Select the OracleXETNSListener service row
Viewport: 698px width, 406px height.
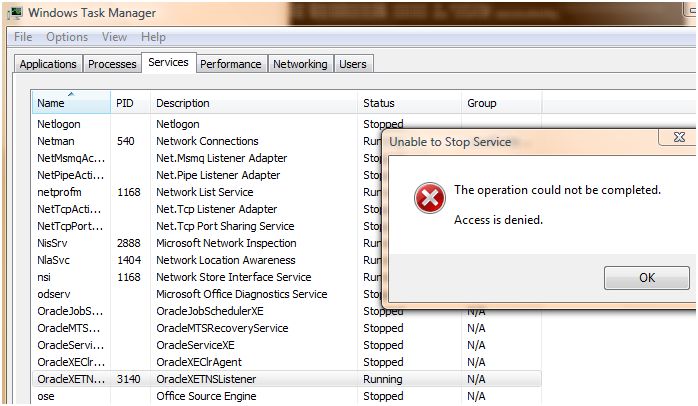point(200,379)
